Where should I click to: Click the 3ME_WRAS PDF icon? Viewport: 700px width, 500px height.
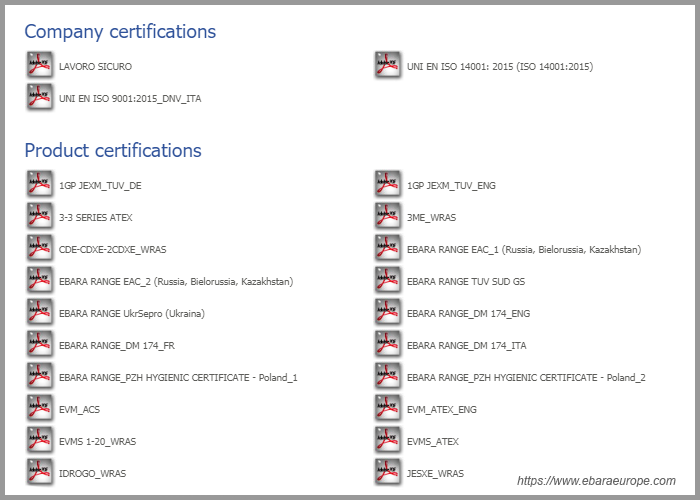click(x=388, y=216)
